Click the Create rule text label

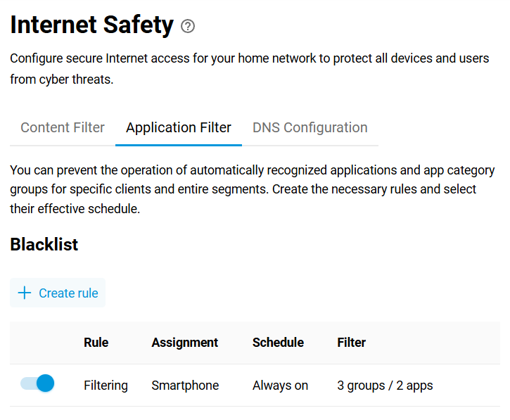click(68, 293)
